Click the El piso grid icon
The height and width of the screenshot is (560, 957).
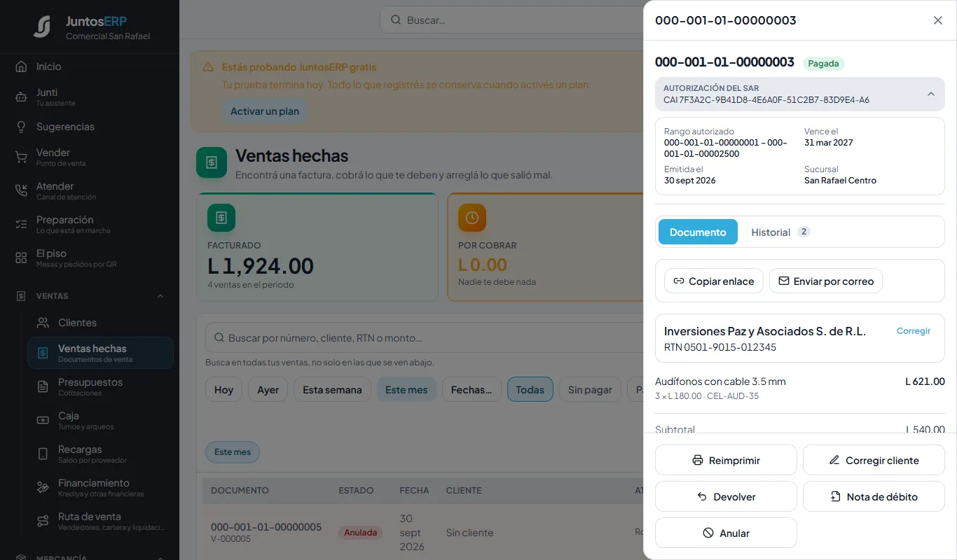click(x=21, y=258)
